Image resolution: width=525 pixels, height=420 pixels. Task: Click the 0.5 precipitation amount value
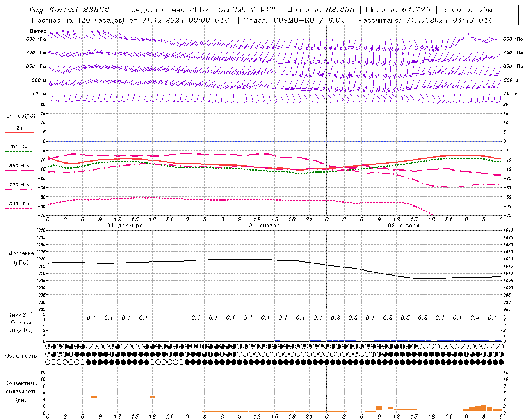(405, 318)
